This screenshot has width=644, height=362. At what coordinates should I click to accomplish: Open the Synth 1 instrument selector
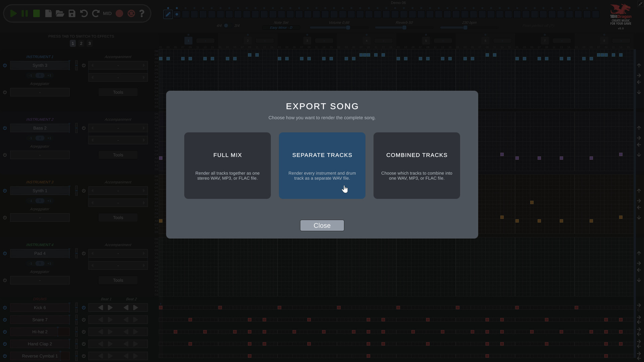click(40, 191)
